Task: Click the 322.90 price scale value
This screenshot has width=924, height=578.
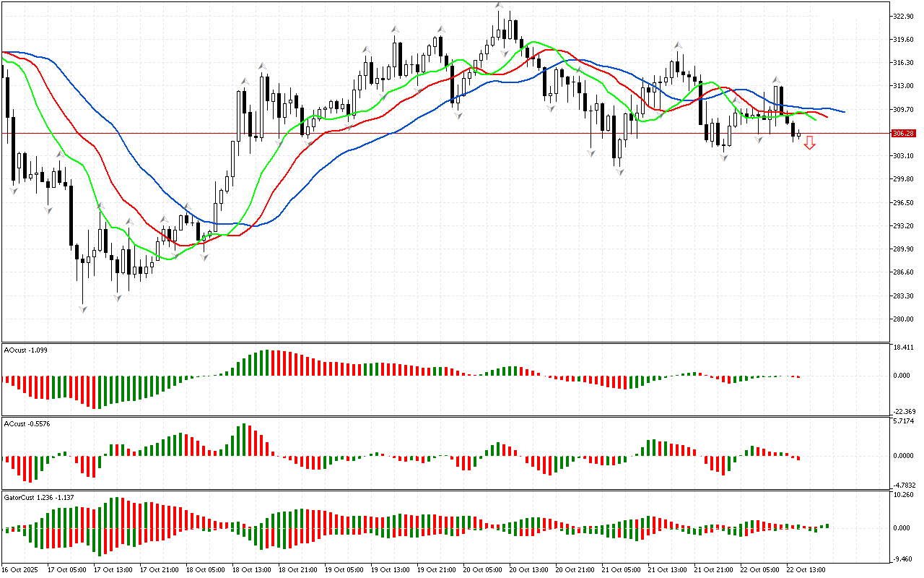Action: click(x=903, y=16)
